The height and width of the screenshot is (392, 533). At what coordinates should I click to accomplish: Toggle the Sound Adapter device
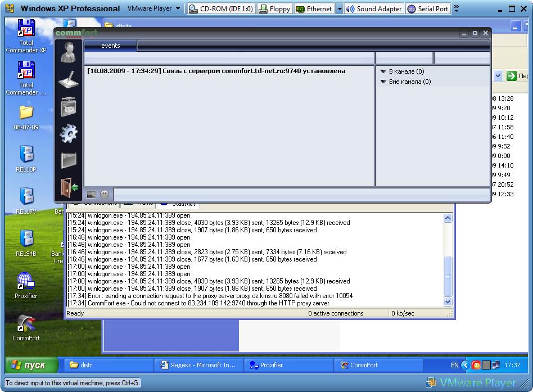373,8
